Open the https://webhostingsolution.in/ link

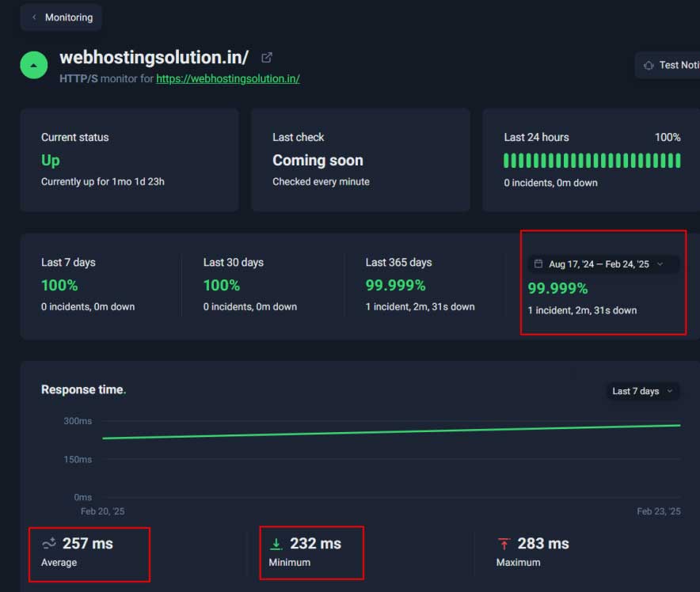228,78
